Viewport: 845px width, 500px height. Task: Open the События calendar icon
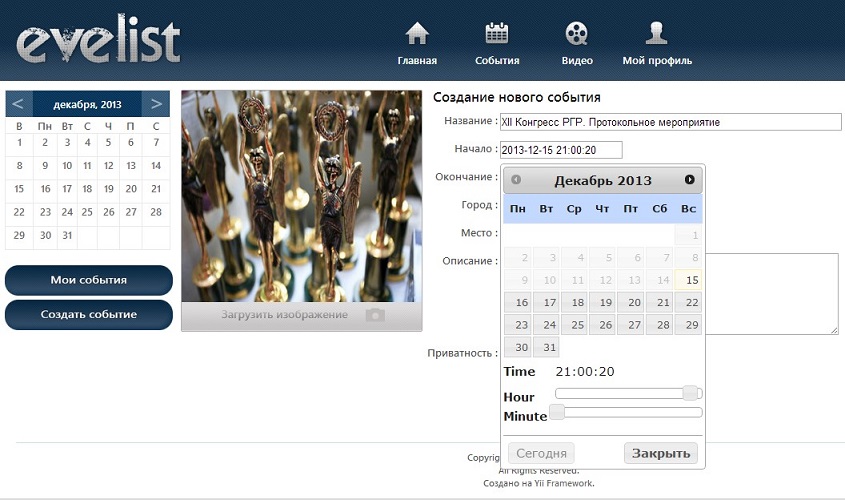click(x=497, y=33)
